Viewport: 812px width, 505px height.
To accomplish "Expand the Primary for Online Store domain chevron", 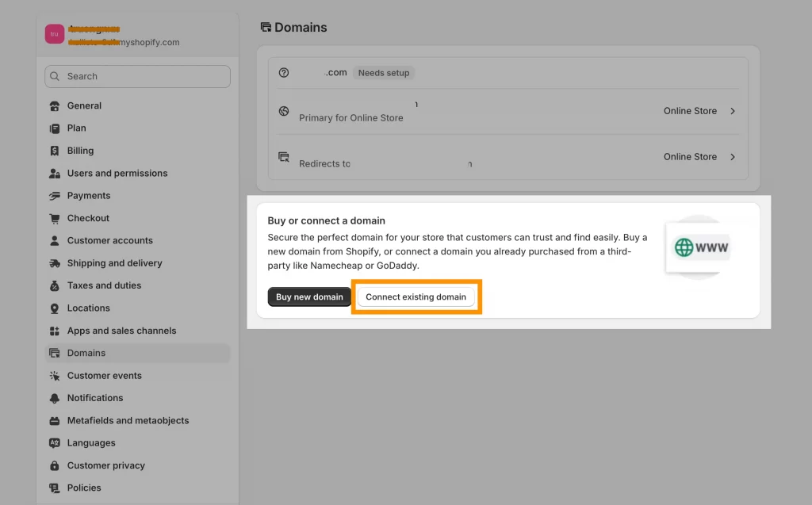I will (x=733, y=111).
